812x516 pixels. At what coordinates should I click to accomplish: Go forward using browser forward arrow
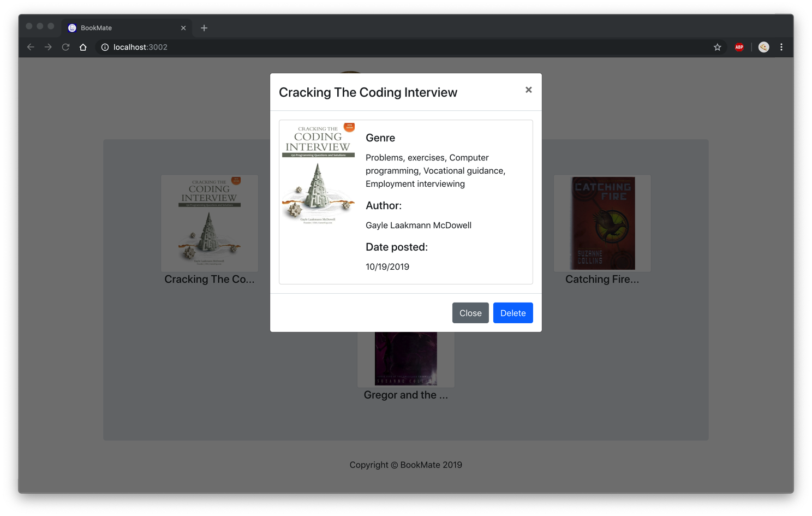pyautogui.click(x=48, y=47)
